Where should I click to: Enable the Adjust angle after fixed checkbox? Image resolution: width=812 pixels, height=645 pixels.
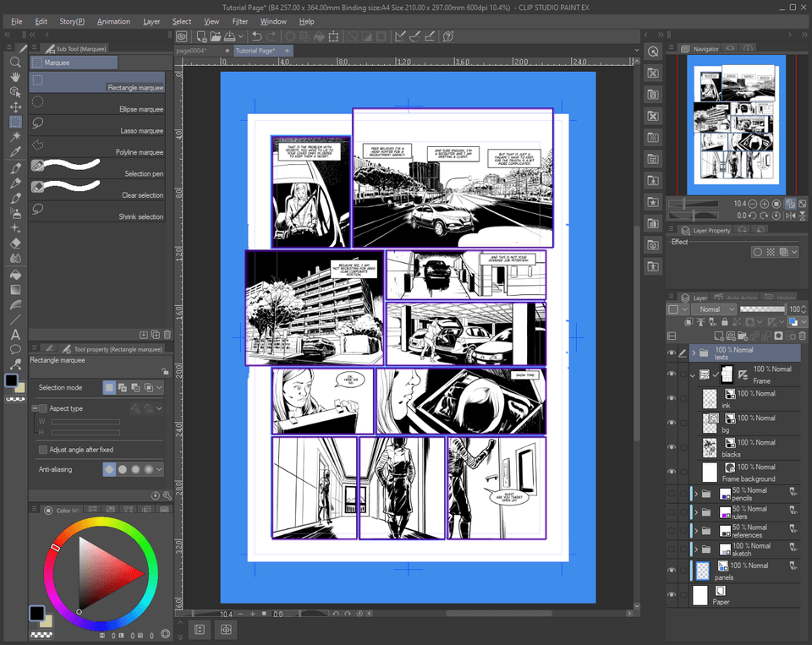point(42,450)
